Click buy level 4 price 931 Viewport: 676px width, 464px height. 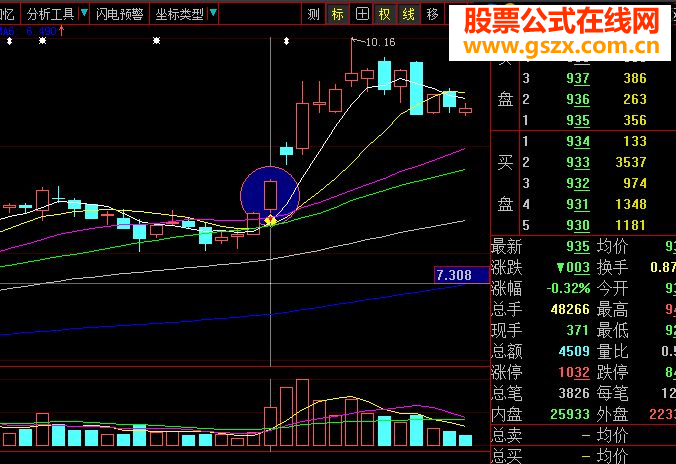click(578, 204)
